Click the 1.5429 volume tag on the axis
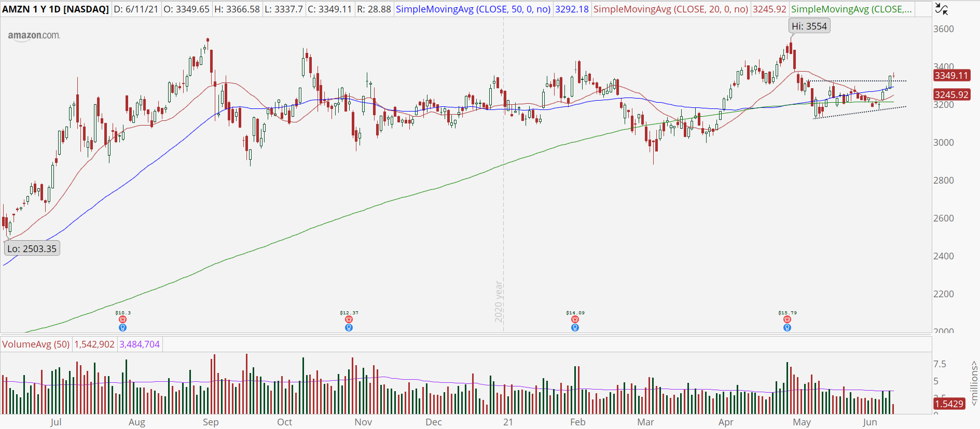The width and height of the screenshot is (980, 429). 949,404
